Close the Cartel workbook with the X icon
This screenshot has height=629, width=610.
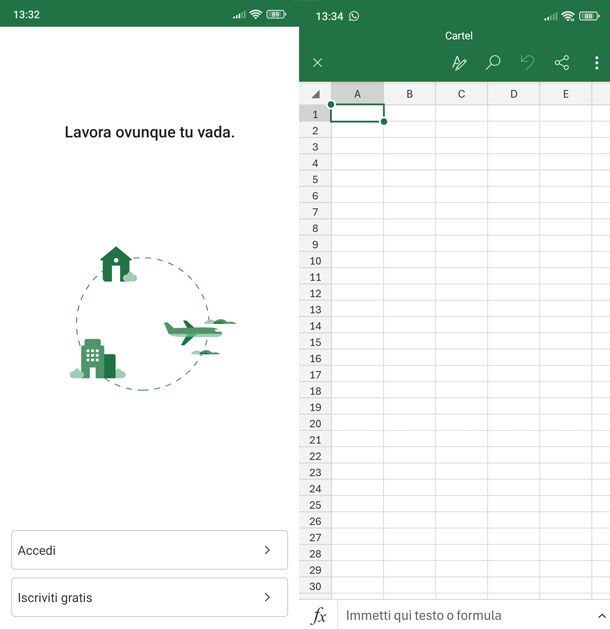pos(317,63)
